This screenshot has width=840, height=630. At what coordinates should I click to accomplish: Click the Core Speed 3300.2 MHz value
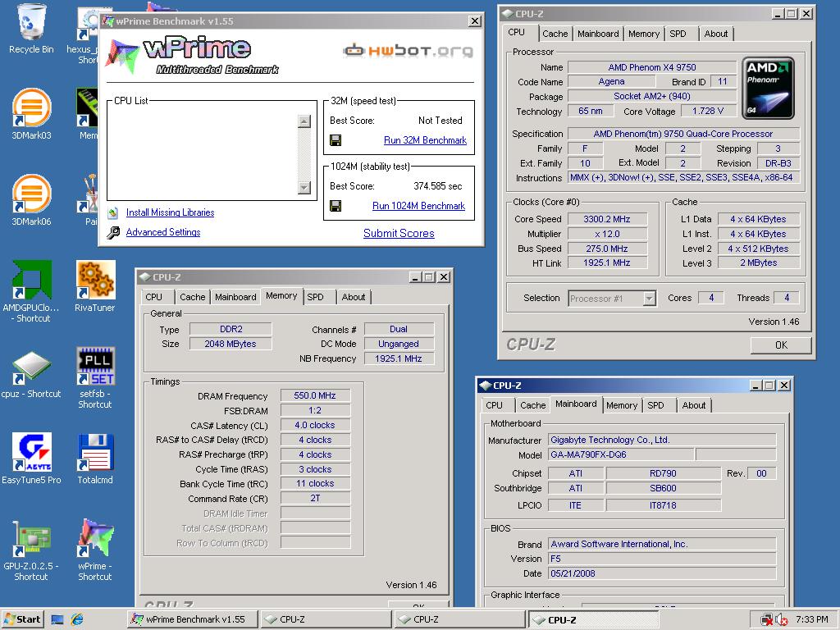click(x=607, y=219)
